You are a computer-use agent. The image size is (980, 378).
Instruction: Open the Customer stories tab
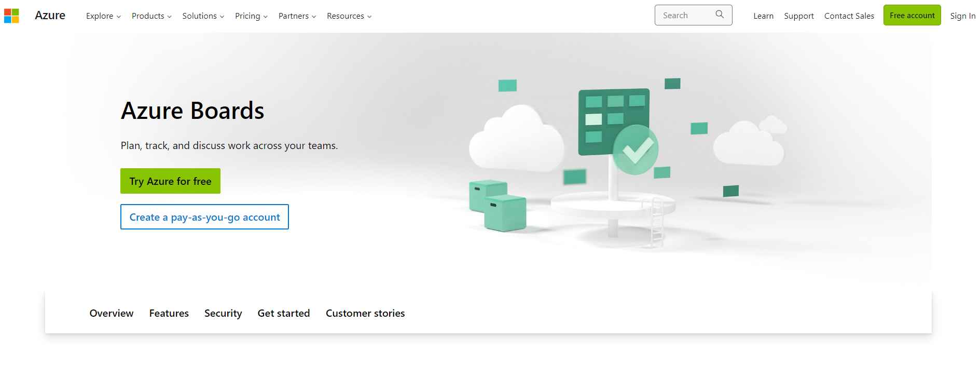tap(365, 313)
